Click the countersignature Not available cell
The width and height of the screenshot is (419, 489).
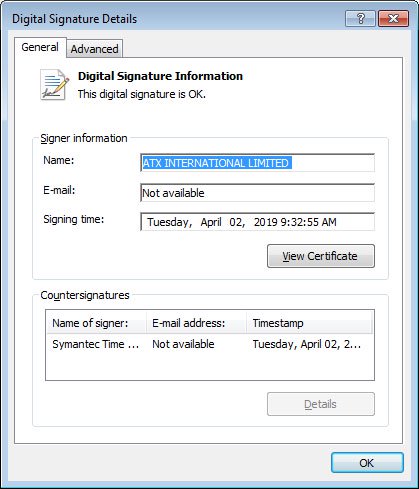click(183, 344)
